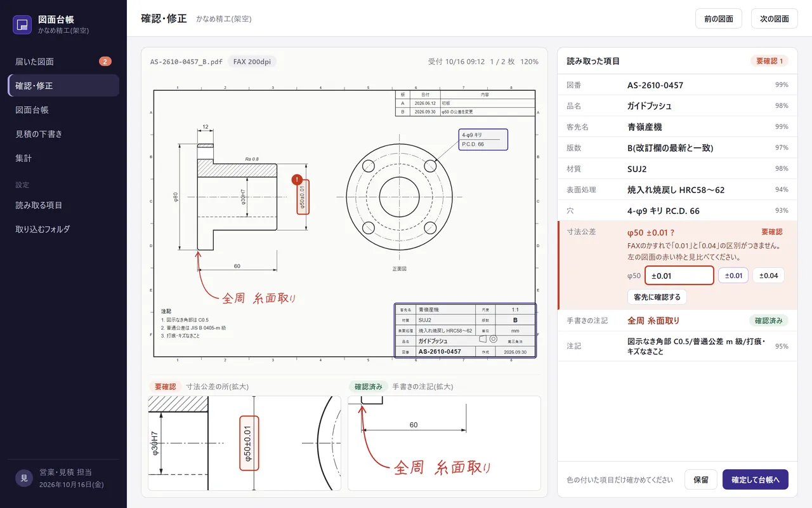Open 取り込むフォルダ settings
The image size is (812, 508).
(x=63, y=229)
